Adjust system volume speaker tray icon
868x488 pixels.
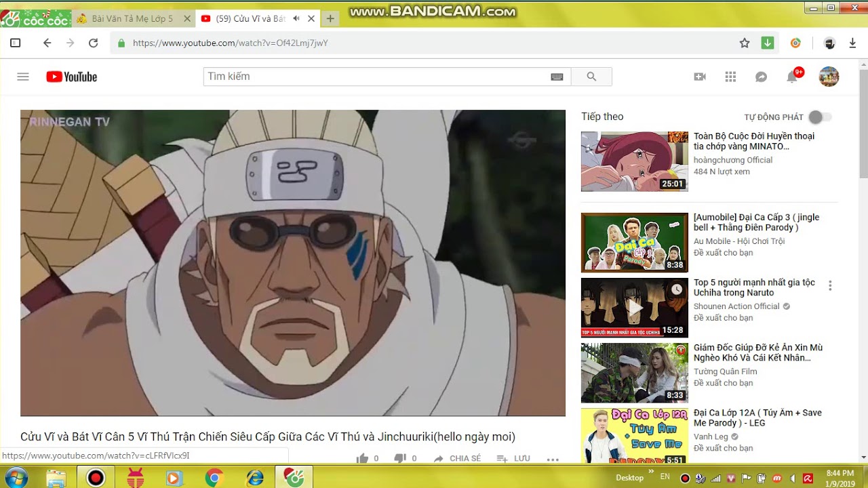coord(791,478)
